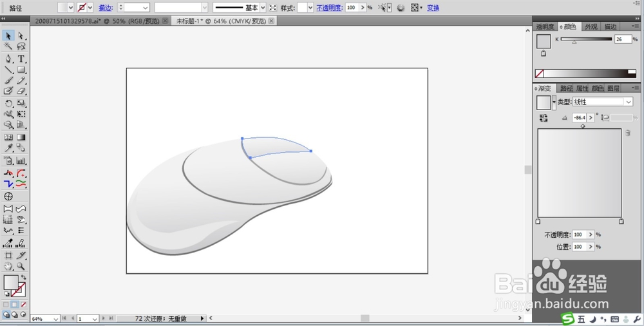Reset default fill and stroke colors
Screen dimensions: 644x326
[x=6, y=294]
